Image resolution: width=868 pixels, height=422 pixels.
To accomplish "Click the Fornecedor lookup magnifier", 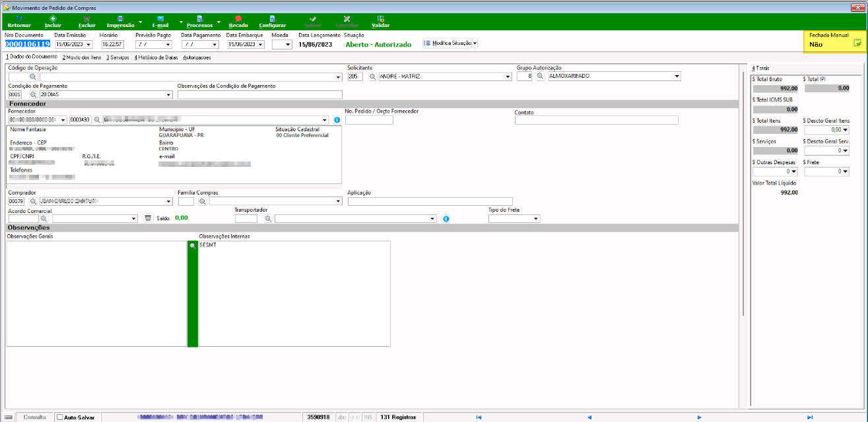I will point(96,120).
